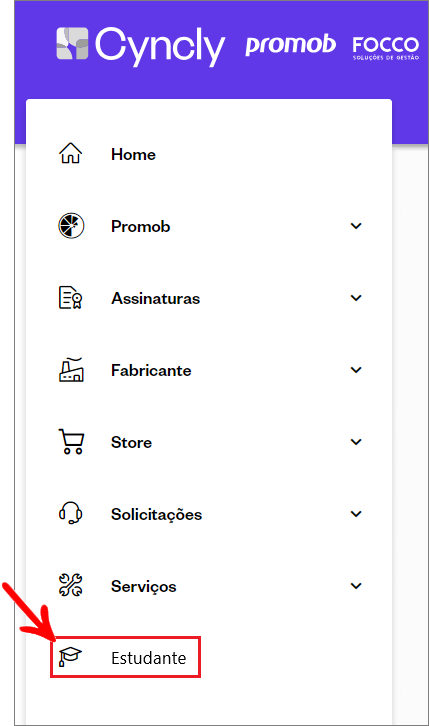Click the Cyncly logo in header
The height and width of the screenshot is (726, 429).
coord(141,46)
